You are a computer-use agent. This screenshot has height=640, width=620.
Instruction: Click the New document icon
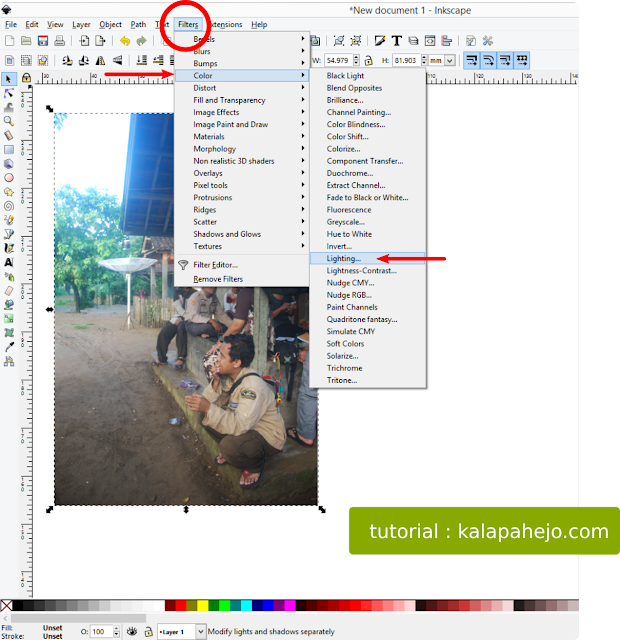click(9, 40)
